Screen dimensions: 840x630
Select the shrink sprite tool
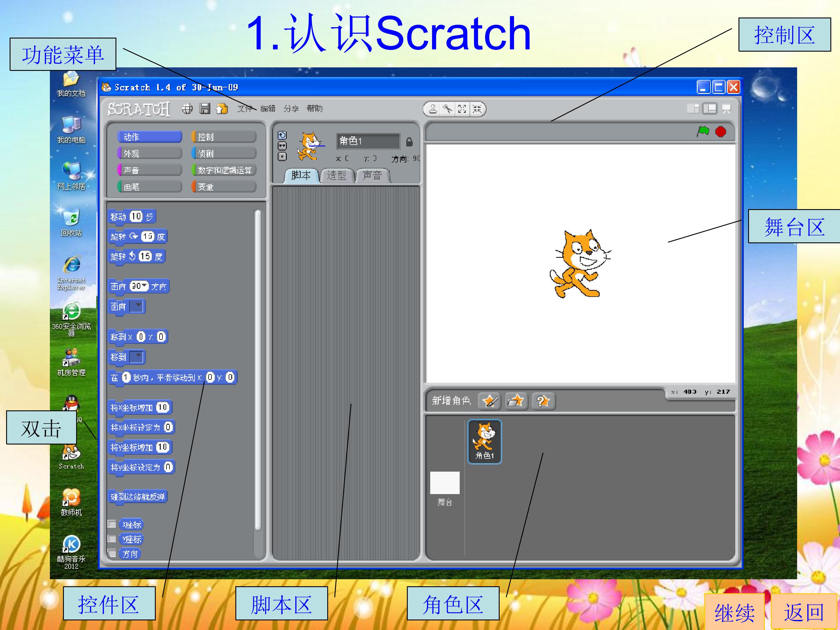[x=477, y=109]
